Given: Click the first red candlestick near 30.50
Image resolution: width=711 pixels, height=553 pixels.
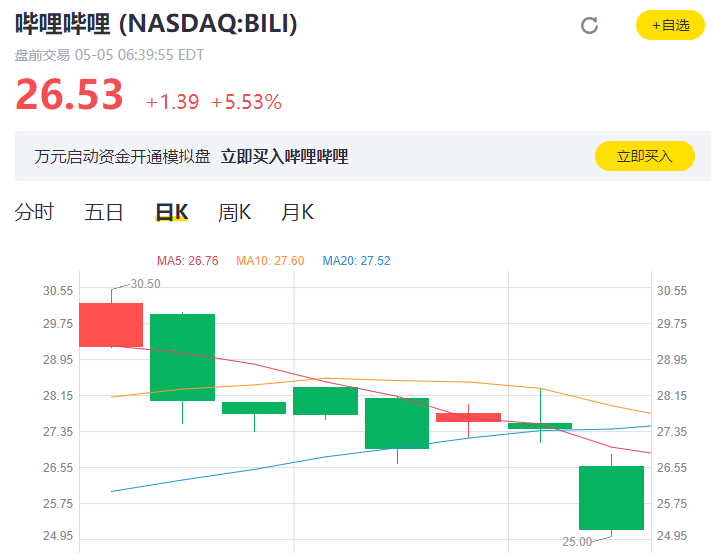Looking at the screenshot, I should coord(111,325).
